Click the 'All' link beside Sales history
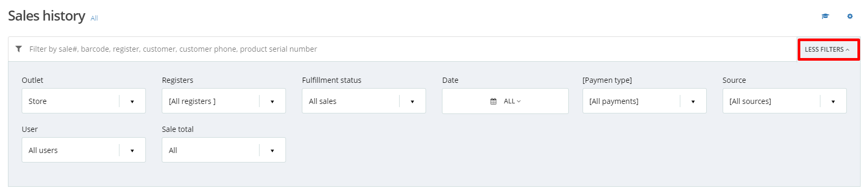Screen dimensions: 868x191 (x=94, y=18)
